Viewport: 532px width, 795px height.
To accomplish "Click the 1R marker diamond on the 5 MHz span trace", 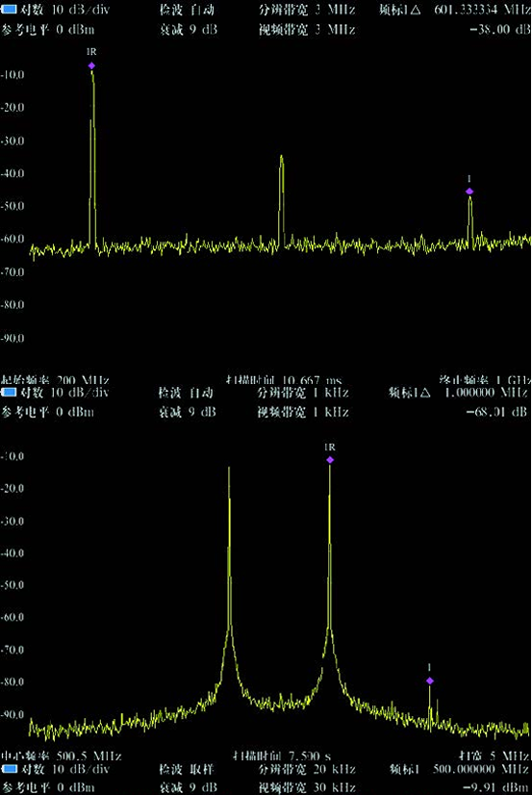I will point(330,460).
